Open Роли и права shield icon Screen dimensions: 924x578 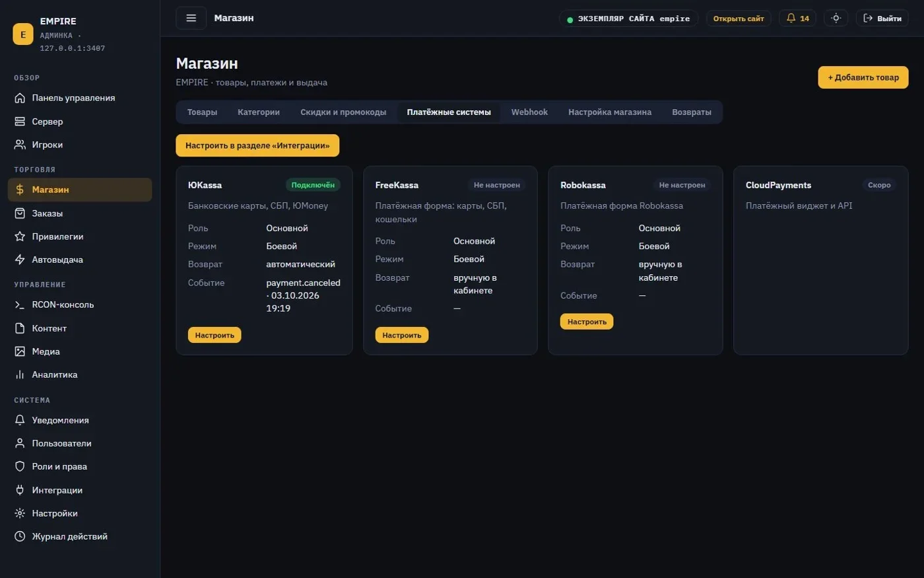click(20, 466)
